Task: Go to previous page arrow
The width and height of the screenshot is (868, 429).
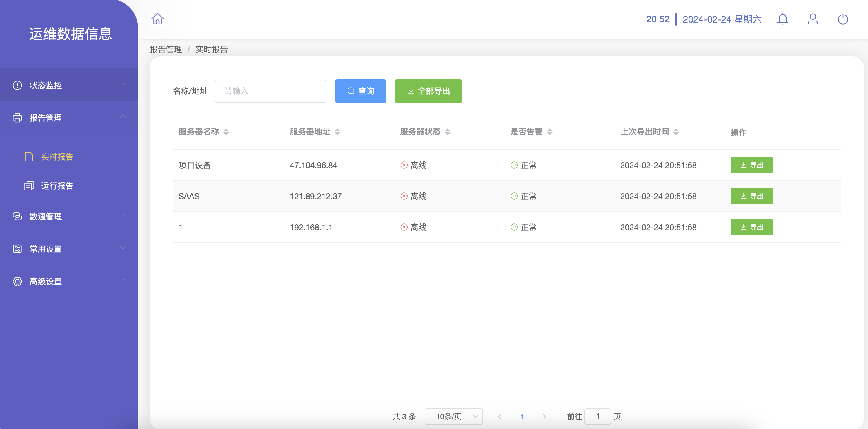Action: pyautogui.click(x=500, y=417)
